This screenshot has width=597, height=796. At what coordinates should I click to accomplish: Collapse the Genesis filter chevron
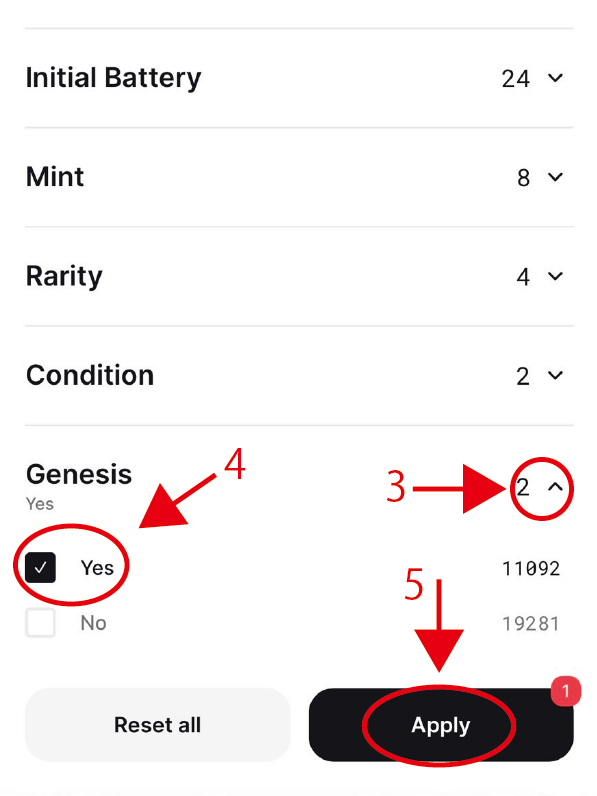point(555,487)
